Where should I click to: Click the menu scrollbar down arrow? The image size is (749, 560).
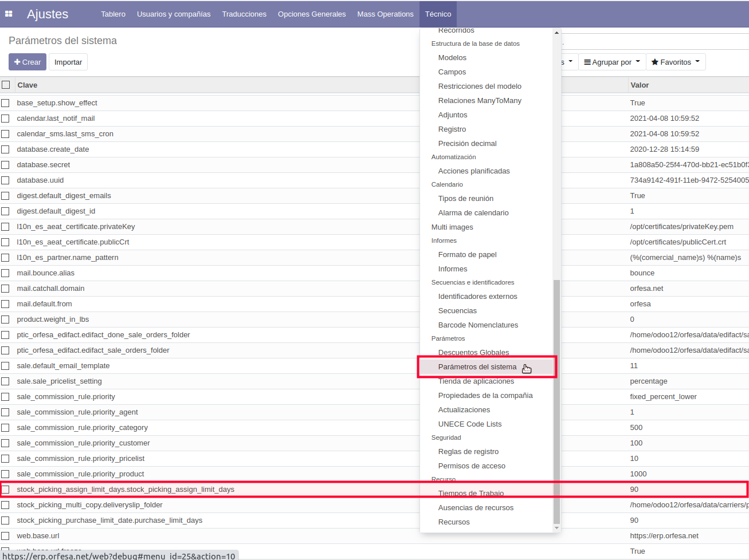[556, 527]
